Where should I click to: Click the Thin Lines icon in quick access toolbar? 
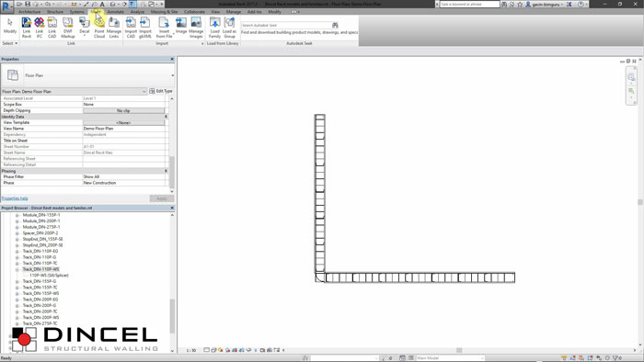(x=132, y=4)
